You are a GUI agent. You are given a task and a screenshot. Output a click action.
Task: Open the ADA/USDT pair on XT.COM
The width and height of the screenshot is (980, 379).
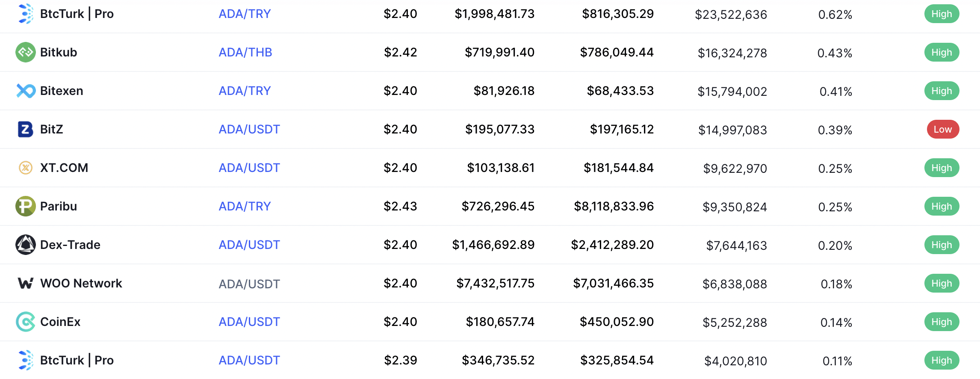click(249, 168)
